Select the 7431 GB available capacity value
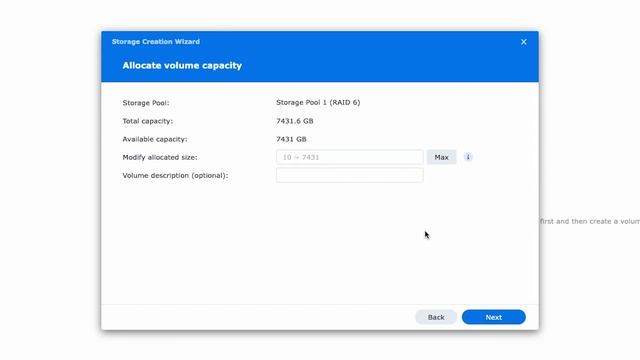The height and width of the screenshot is (360, 640). pyautogui.click(x=291, y=139)
